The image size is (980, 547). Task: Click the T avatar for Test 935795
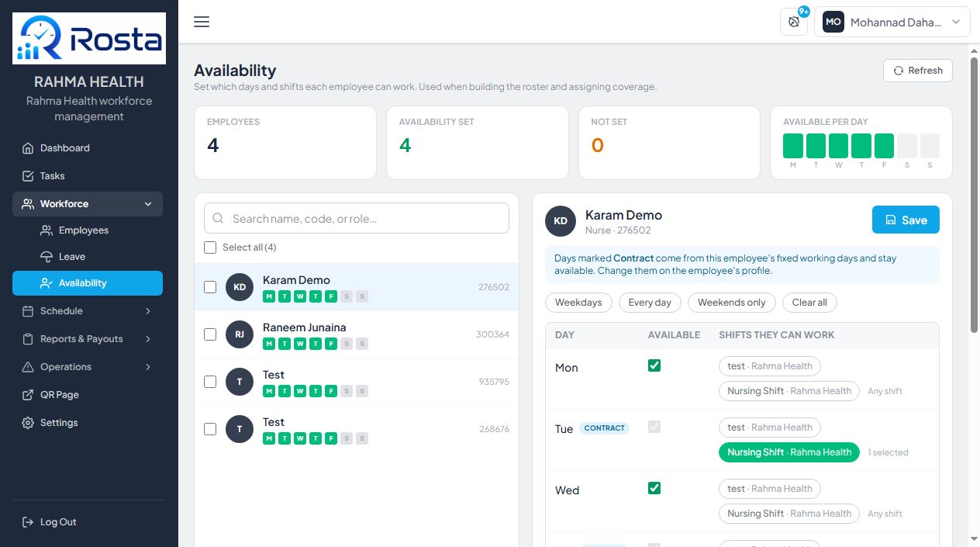point(240,382)
